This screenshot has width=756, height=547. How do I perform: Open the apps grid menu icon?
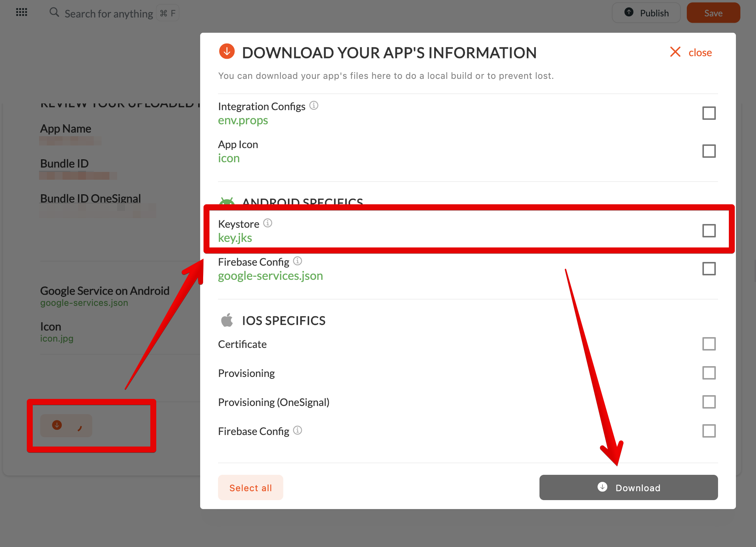pyautogui.click(x=22, y=12)
